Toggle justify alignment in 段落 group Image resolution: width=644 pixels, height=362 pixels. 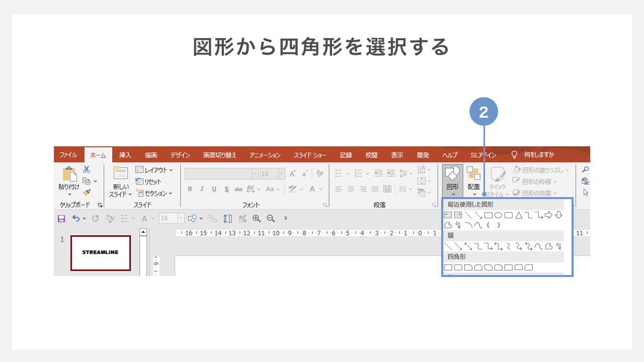[375, 189]
